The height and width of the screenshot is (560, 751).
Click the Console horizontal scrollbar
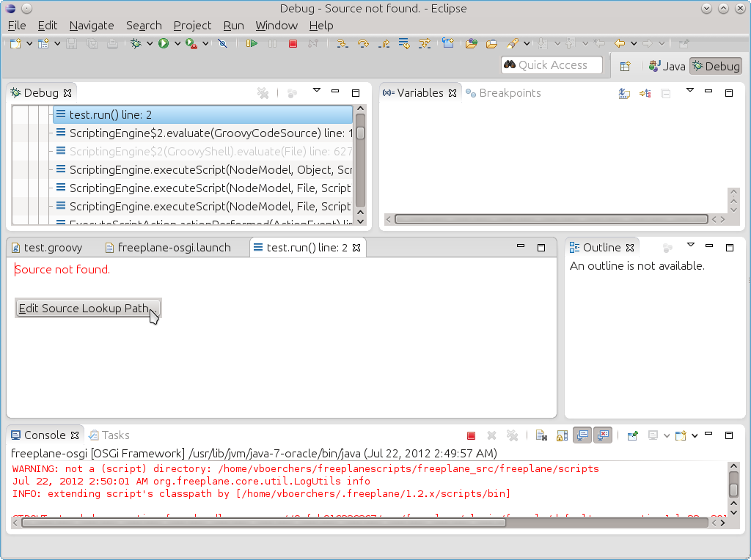pyautogui.click(x=264, y=522)
